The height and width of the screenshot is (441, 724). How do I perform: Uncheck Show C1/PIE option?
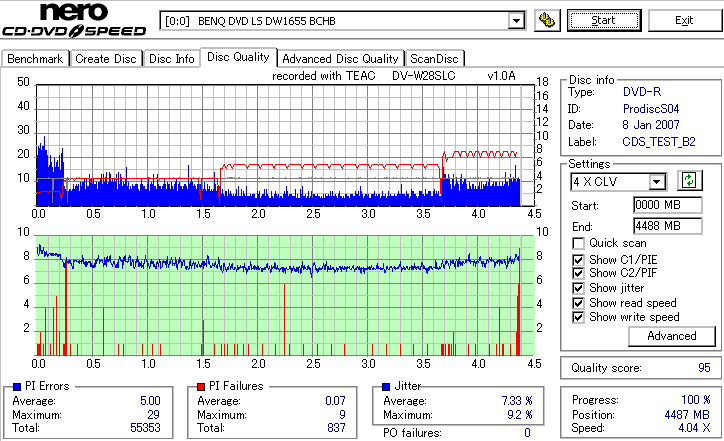pos(578,260)
